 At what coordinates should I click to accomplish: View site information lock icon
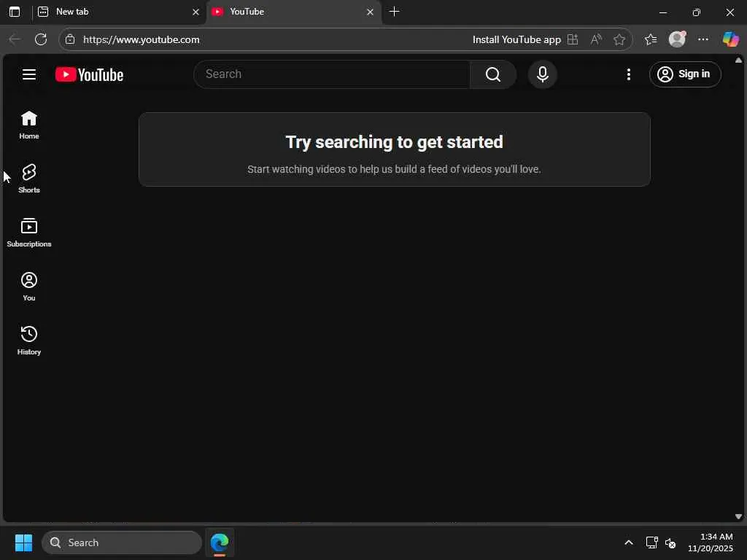coord(70,39)
